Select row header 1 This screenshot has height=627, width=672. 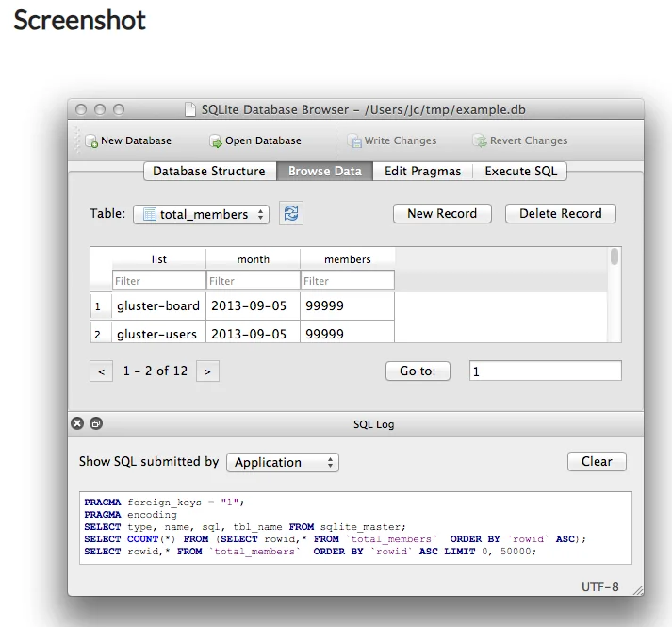(x=101, y=305)
